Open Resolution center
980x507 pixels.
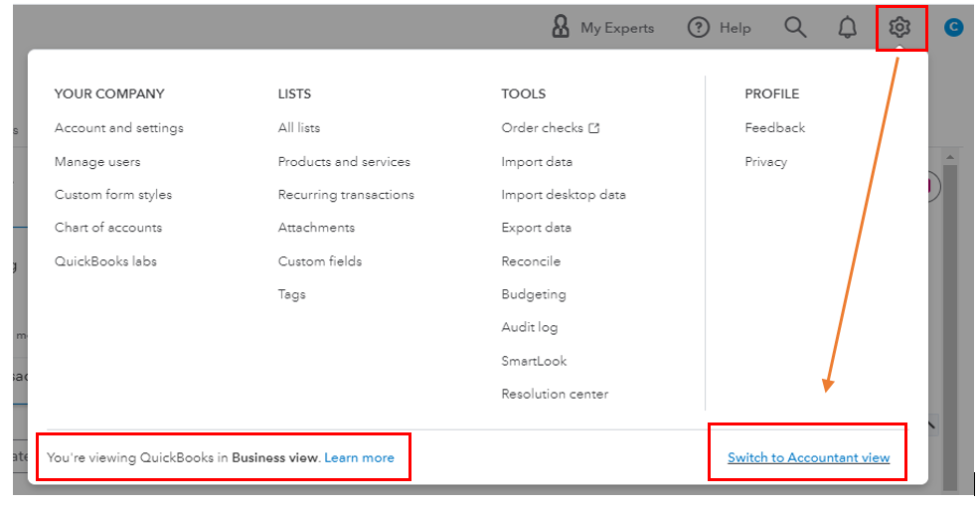(x=555, y=394)
